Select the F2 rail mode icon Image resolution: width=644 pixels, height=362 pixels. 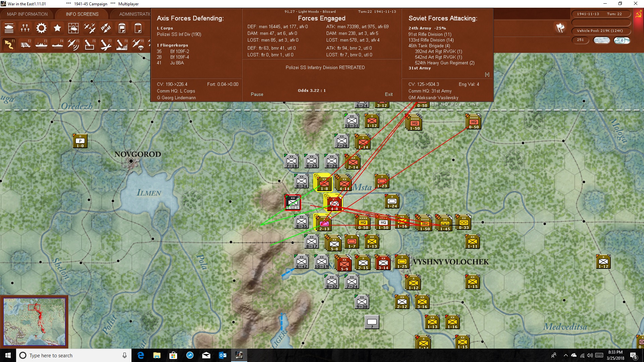pos(25,45)
